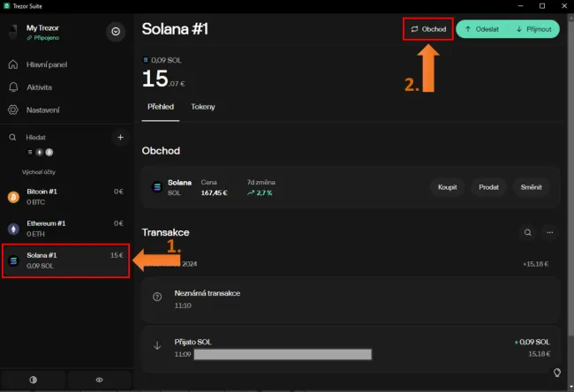The width and height of the screenshot is (574, 392).
Task: Switch to the Tokeny tab
Action: (202, 107)
